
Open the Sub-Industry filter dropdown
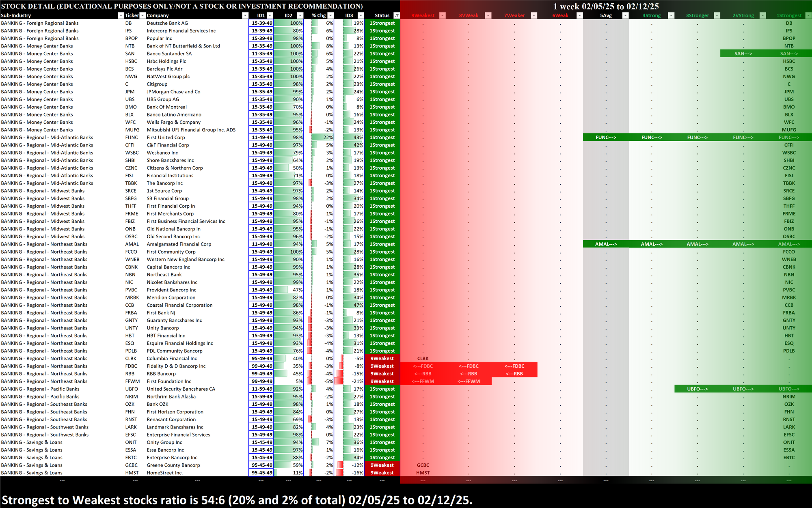[x=121, y=15]
